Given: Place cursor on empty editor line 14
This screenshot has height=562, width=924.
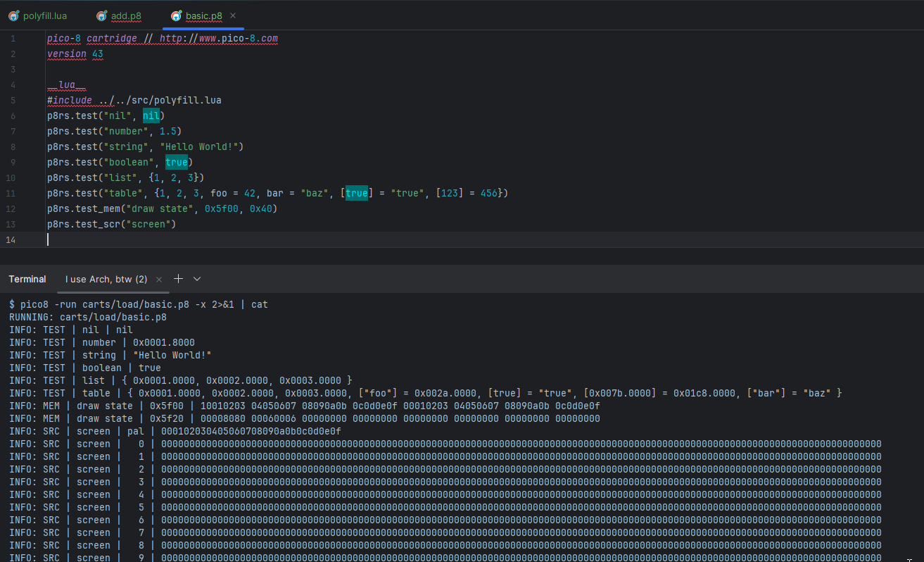Looking at the screenshot, I should (x=485, y=239).
